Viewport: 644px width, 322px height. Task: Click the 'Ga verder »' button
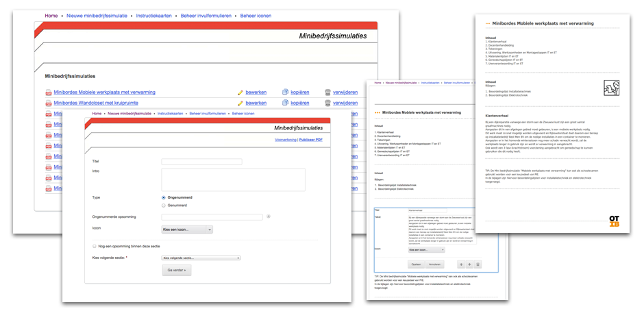(x=177, y=270)
